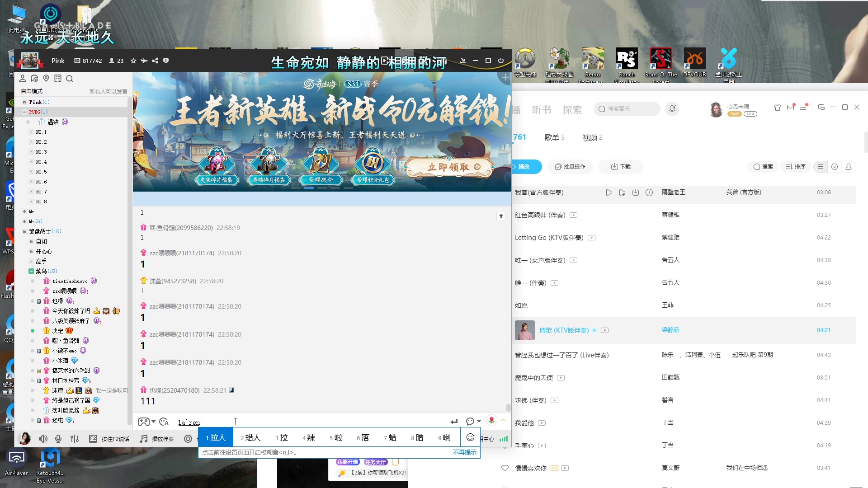Click the share icon in the Pink channel header

pyautogui.click(x=155, y=61)
